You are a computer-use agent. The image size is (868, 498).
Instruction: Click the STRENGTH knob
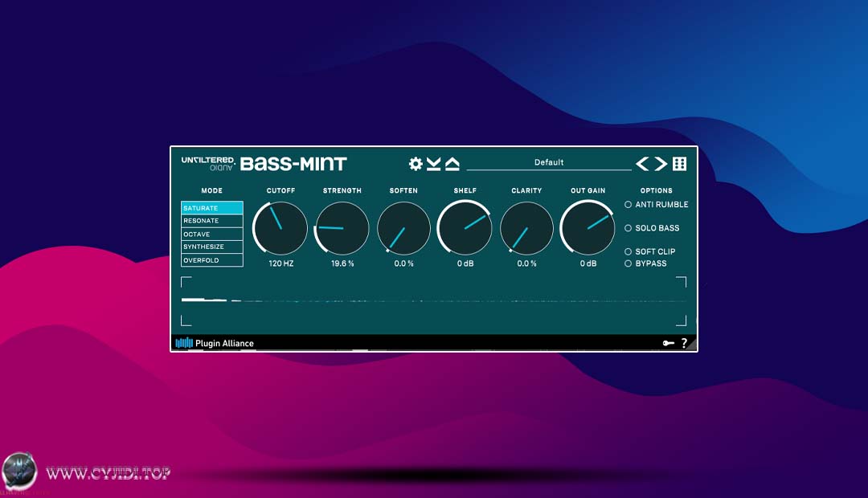pos(342,228)
